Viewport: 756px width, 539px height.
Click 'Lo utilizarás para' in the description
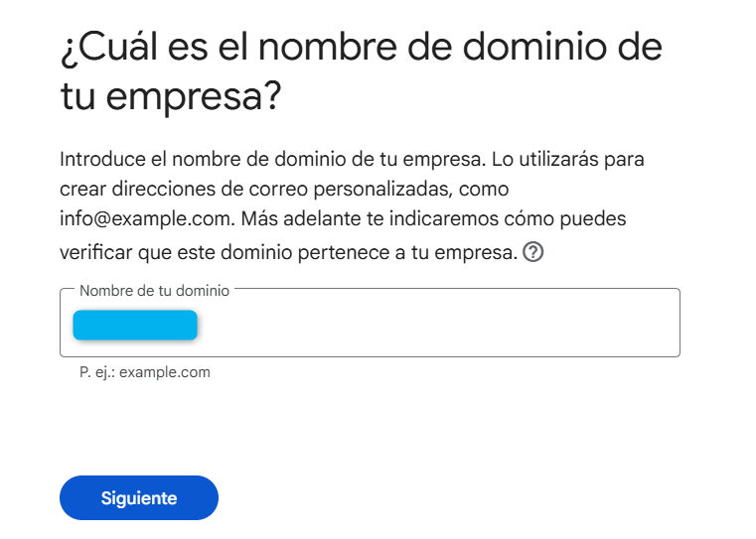tap(567, 160)
